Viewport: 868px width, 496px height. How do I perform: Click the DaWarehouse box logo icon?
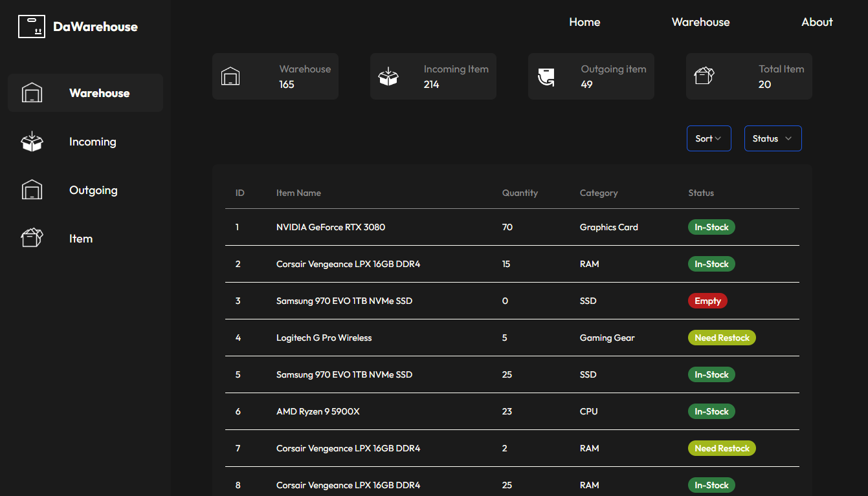click(32, 27)
